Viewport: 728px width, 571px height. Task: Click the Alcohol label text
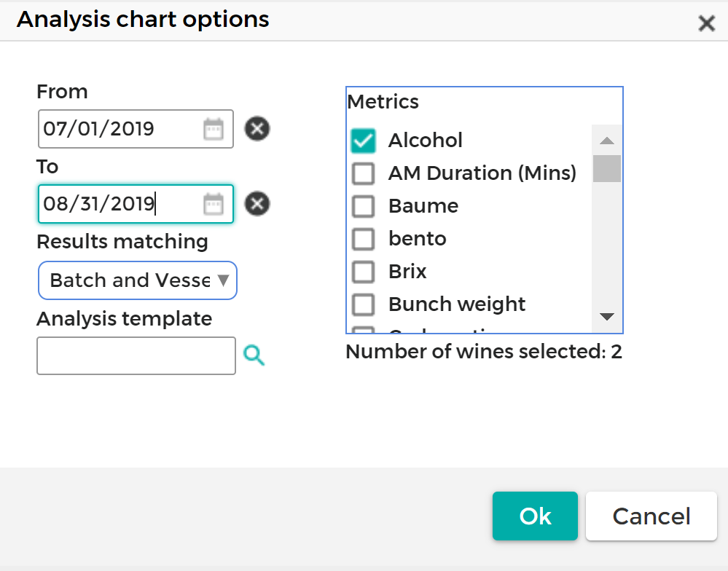(x=426, y=141)
